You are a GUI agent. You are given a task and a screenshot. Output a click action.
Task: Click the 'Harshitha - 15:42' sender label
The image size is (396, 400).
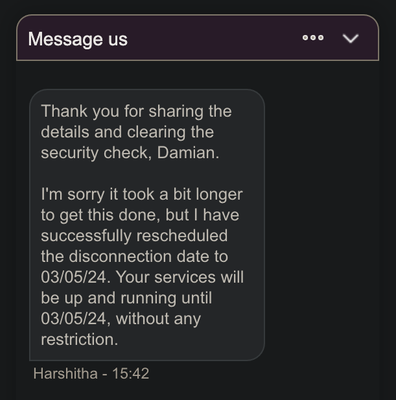[91, 373]
